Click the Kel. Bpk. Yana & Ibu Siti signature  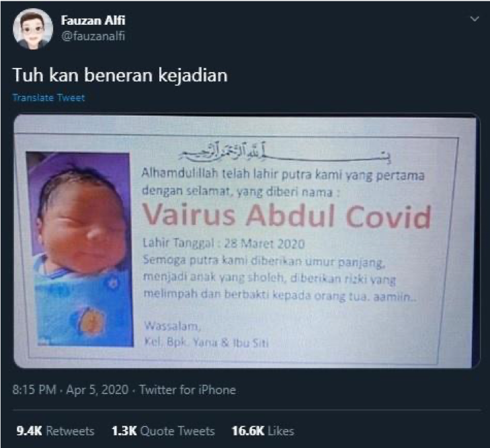[x=206, y=342]
